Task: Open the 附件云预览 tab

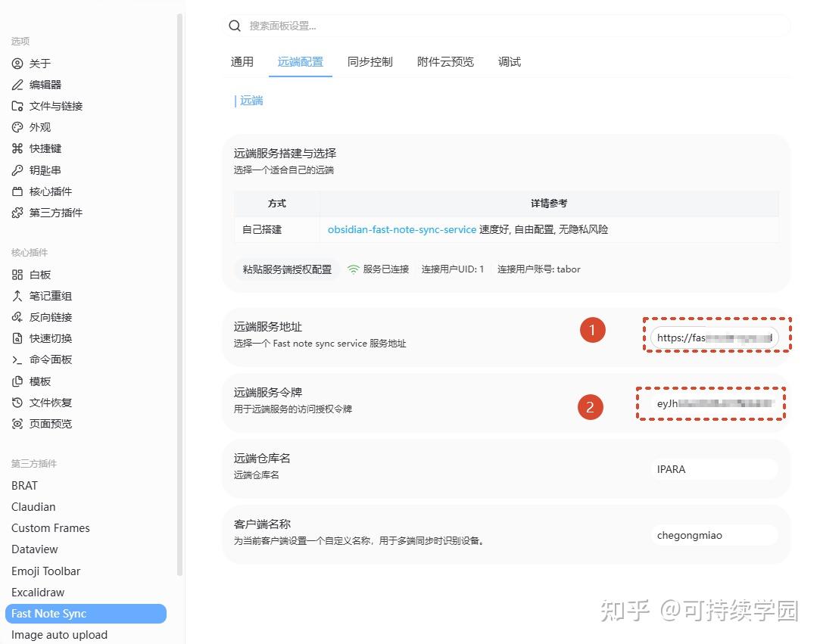Action: [x=445, y=62]
